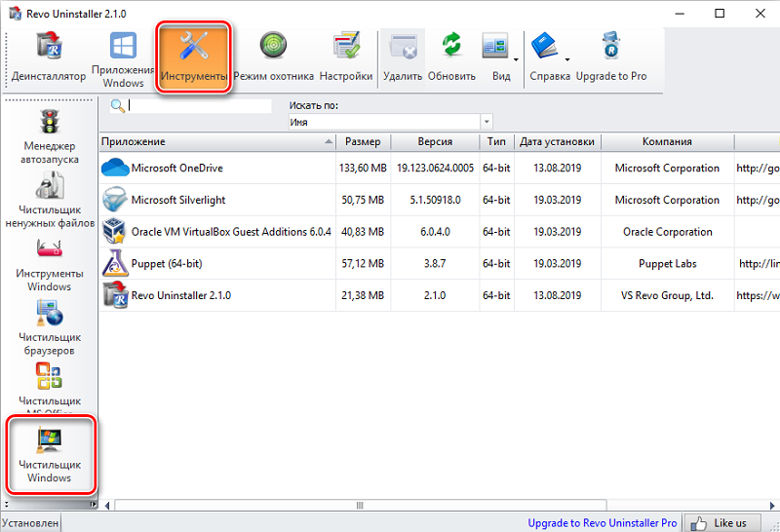The width and height of the screenshot is (780, 532).
Task: Open the Искать по combo box
Action: coord(390,123)
